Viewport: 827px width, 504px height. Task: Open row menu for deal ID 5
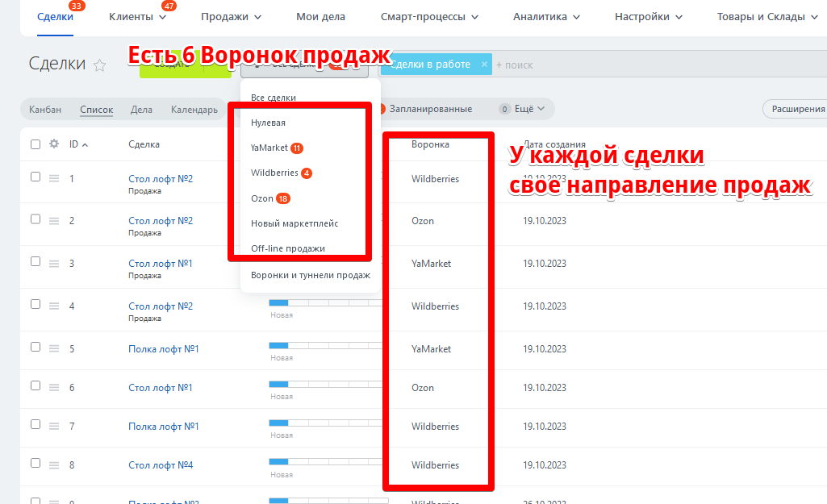54,348
